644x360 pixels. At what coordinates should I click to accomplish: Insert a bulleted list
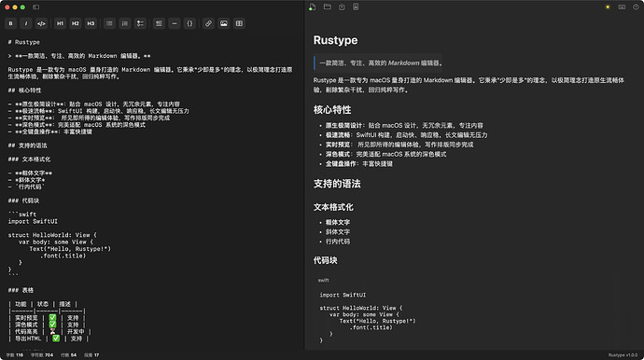[109, 23]
